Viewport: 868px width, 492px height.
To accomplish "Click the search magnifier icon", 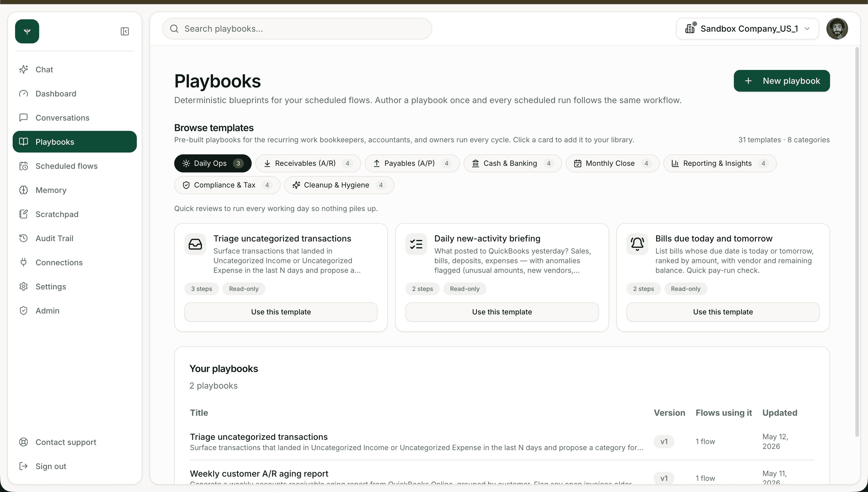I will pyautogui.click(x=174, y=29).
